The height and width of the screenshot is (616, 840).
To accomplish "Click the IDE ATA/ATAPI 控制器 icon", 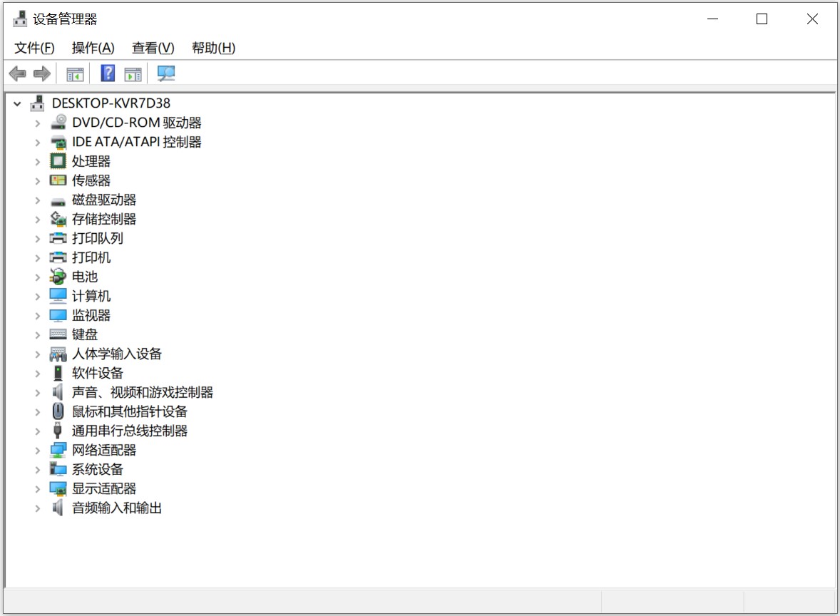I will point(58,142).
